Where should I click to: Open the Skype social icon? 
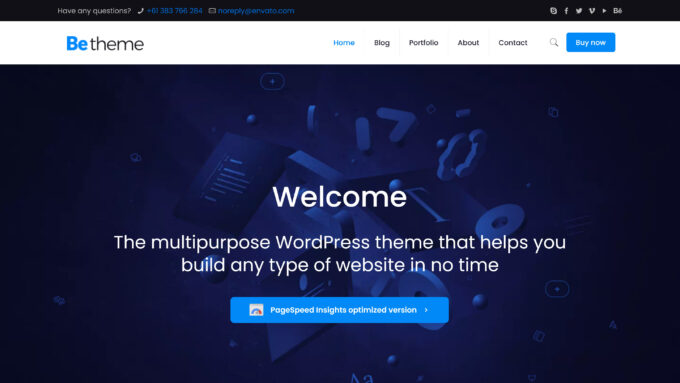coord(553,11)
